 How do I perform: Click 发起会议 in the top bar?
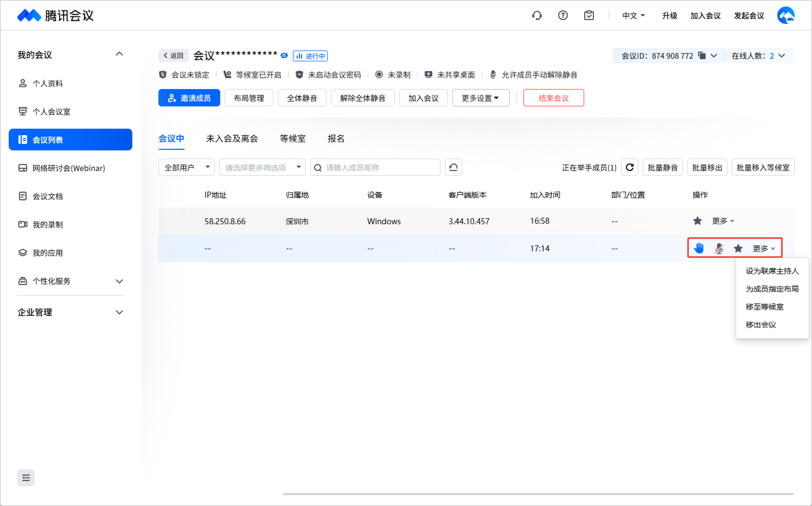click(x=749, y=16)
